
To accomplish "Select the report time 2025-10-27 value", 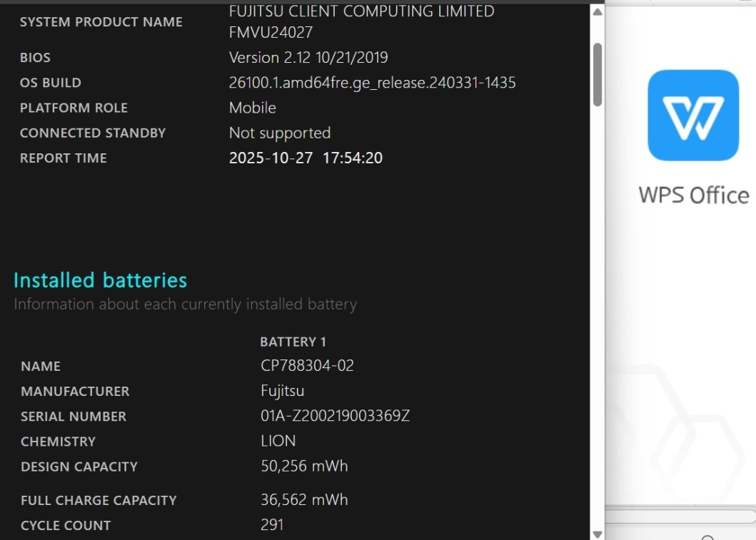I will [306, 158].
